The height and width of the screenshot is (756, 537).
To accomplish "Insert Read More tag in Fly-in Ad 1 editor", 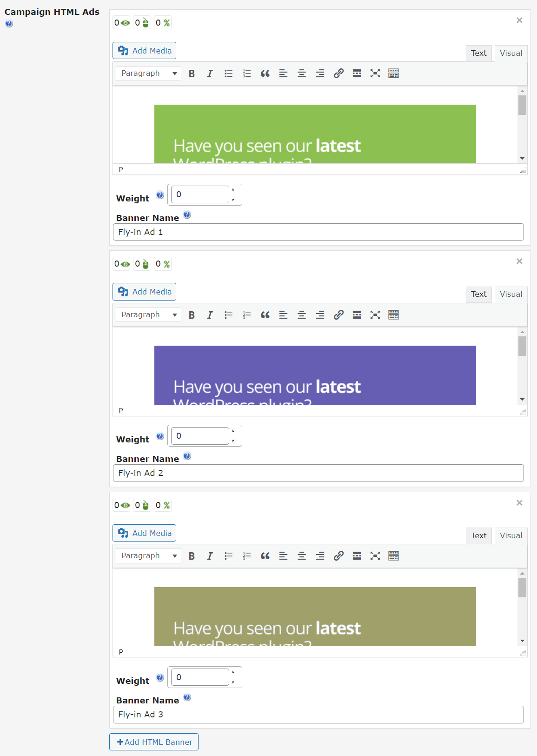I will [x=357, y=74].
